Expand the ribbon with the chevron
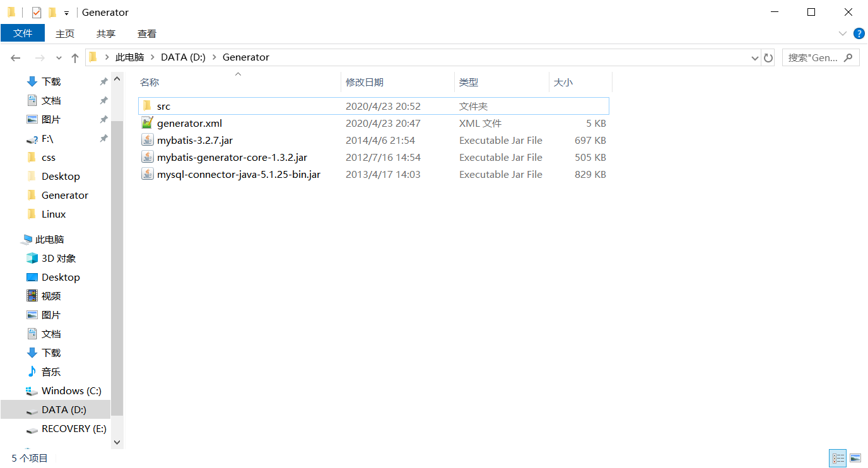Image resolution: width=868 pixels, height=468 pixels. coord(843,33)
